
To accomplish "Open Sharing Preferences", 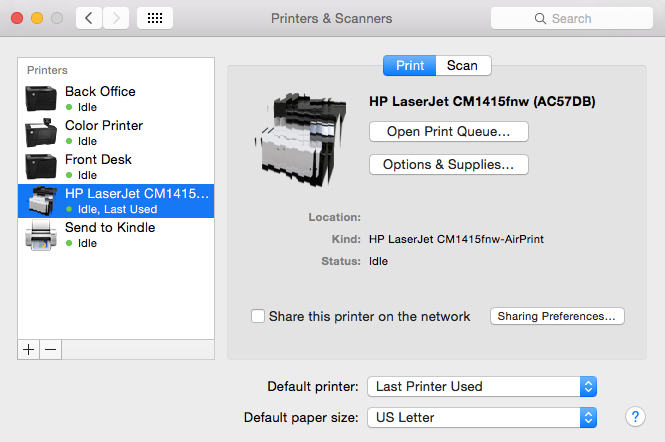I will (x=557, y=316).
